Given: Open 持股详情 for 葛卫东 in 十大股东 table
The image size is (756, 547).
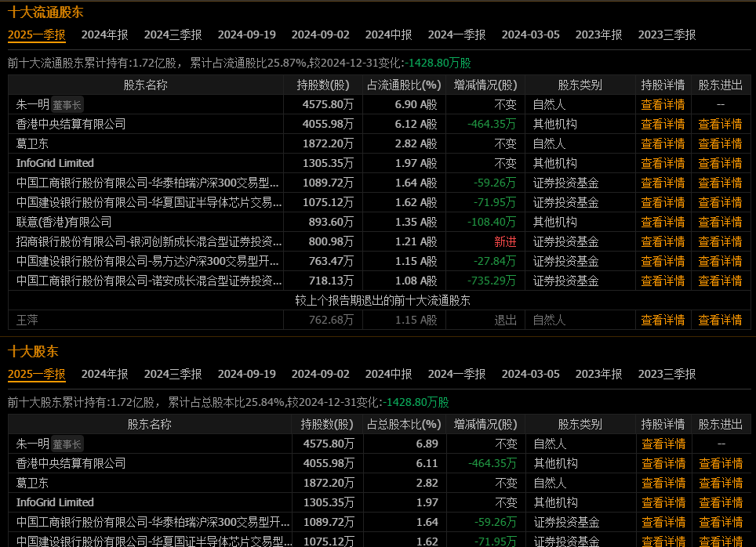Looking at the screenshot, I should (663, 483).
